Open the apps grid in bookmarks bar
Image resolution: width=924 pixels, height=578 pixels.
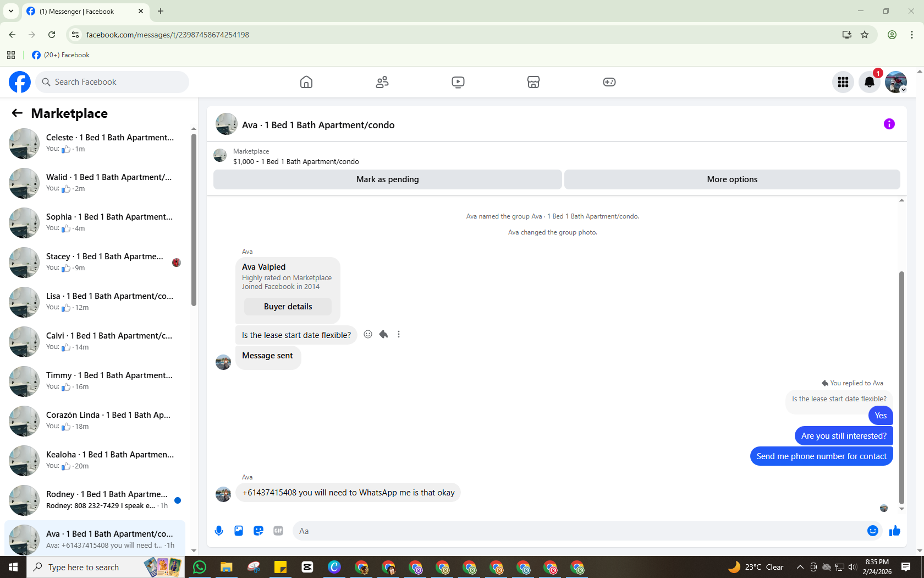click(x=11, y=55)
